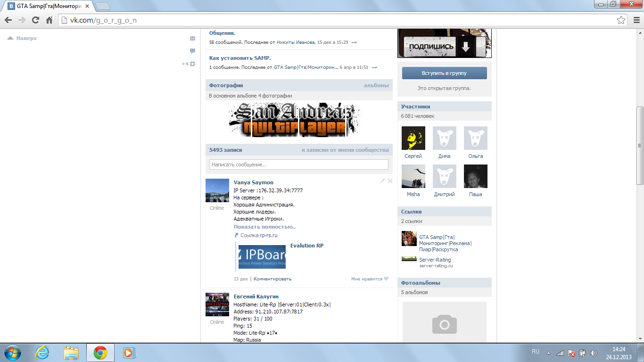Open the GTA Samp Мониторинг Реклама link
Image resolution: width=644 pixels, height=362 pixels.
(x=446, y=243)
